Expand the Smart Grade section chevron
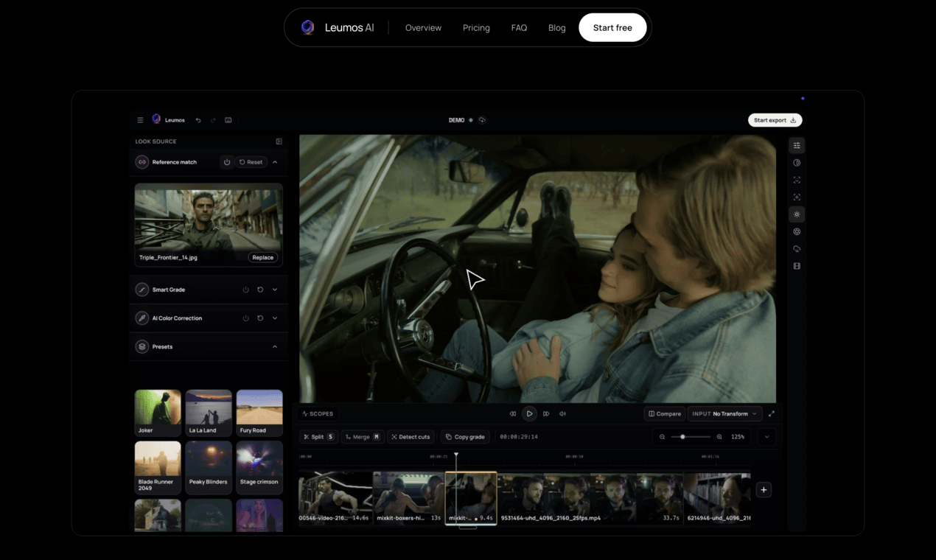The image size is (936, 560). (x=275, y=290)
